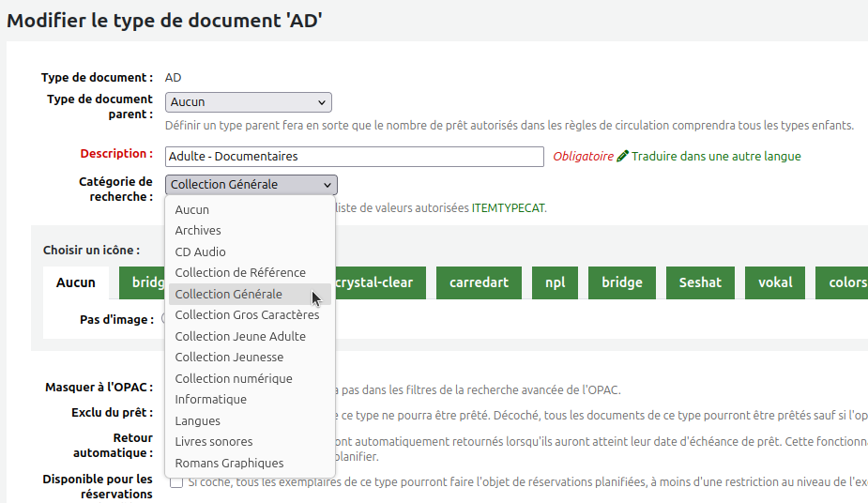Choose Archives in the category list

coord(251,230)
